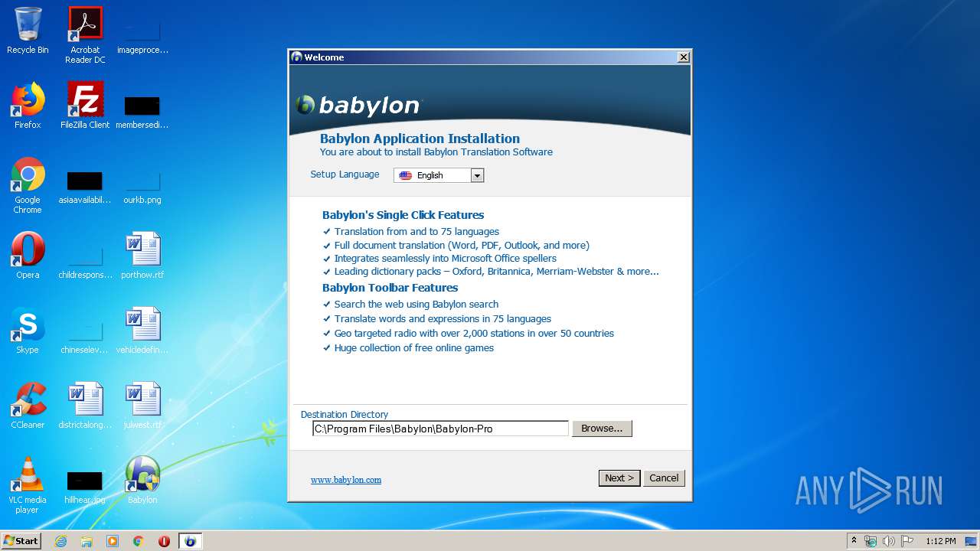This screenshot has width=980, height=551.
Task: Open Windows Explorer folder in taskbar
Action: [87, 541]
